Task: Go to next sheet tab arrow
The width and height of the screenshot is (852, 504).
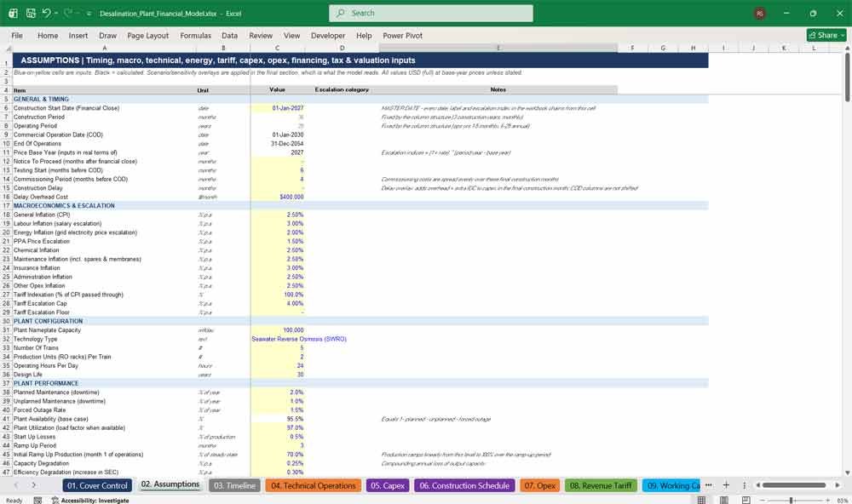Action: pos(34,485)
